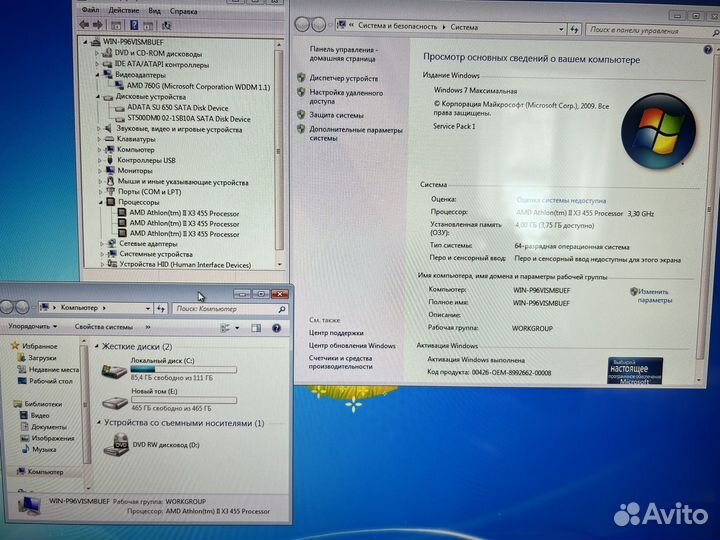This screenshot has width=720, height=540.
Task: Open Центр поддержки link
Action: (336, 333)
